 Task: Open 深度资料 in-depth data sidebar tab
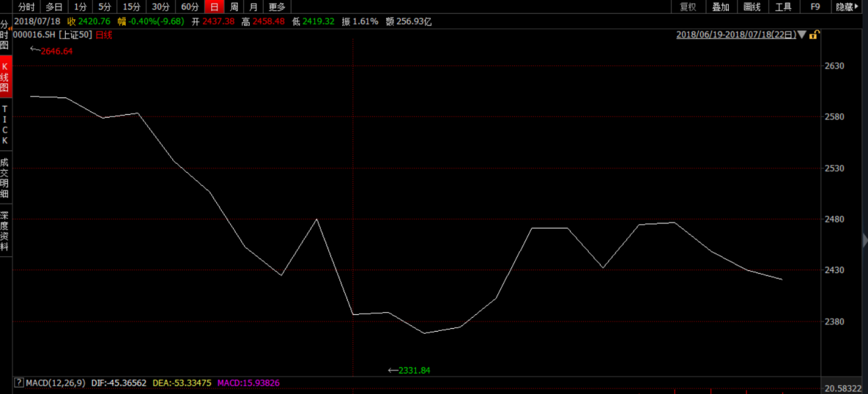(5, 231)
